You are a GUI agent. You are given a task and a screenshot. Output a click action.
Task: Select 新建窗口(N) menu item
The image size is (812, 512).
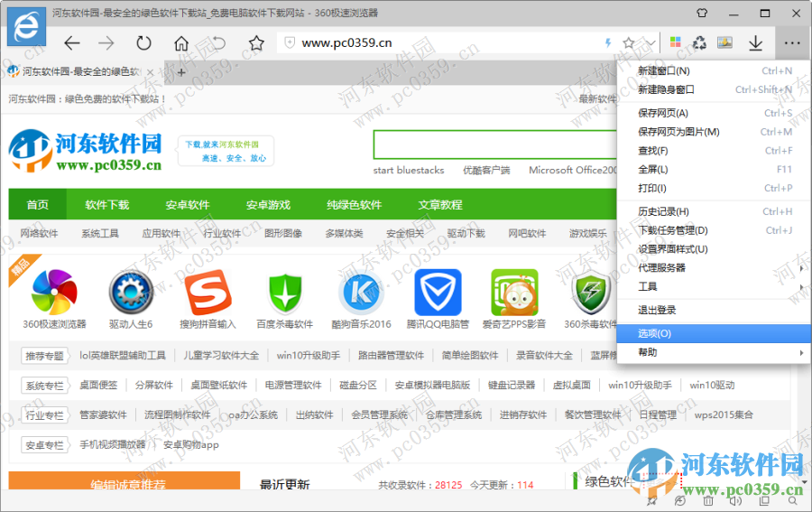click(714, 71)
